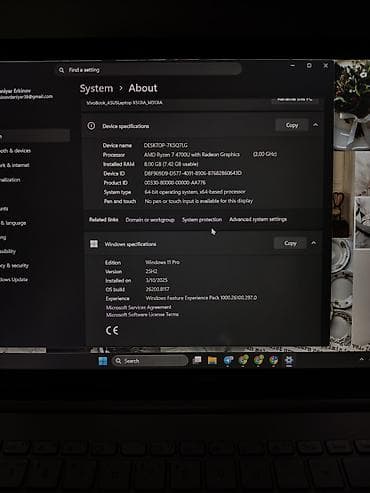Collapse the Windows specifications section
Image resolution: width=370 pixels, height=493 pixels.
[x=314, y=243]
